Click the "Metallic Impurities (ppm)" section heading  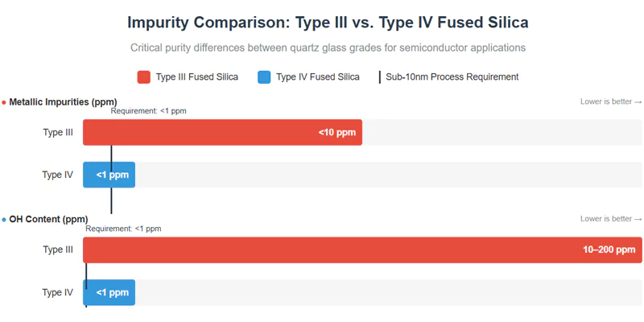(x=63, y=102)
